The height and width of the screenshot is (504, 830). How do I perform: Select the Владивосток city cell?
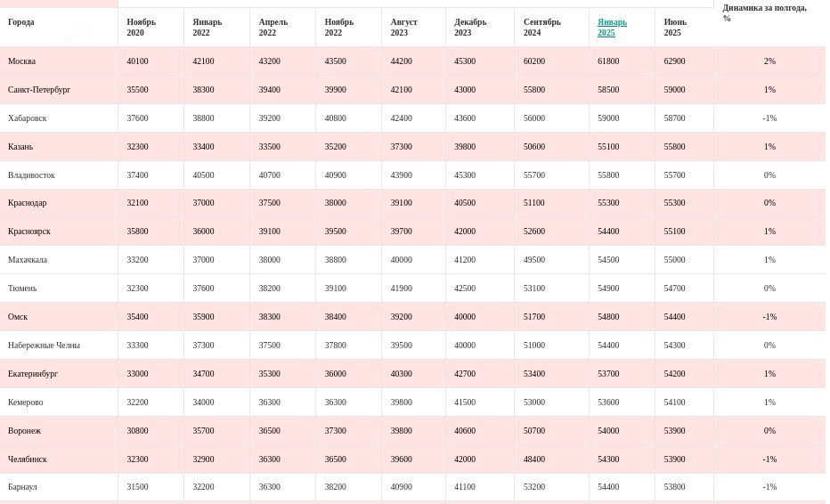coord(31,175)
